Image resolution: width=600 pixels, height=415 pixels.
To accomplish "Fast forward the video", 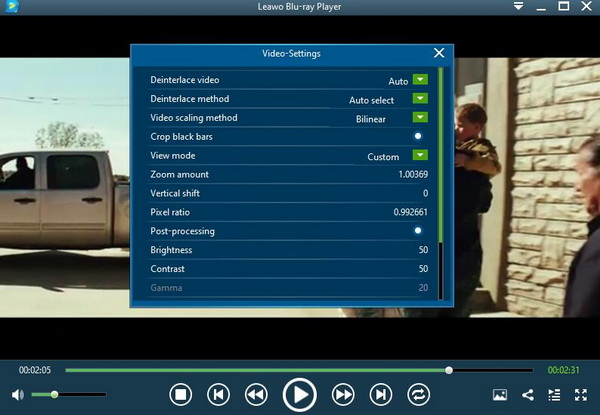I will 343,395.
